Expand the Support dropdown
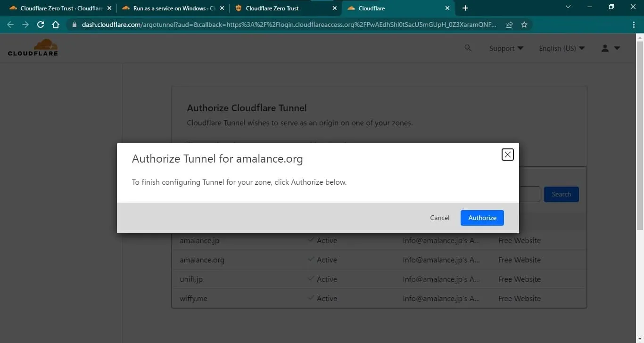This screenshot has height=343, width=644. pos(506,48)
